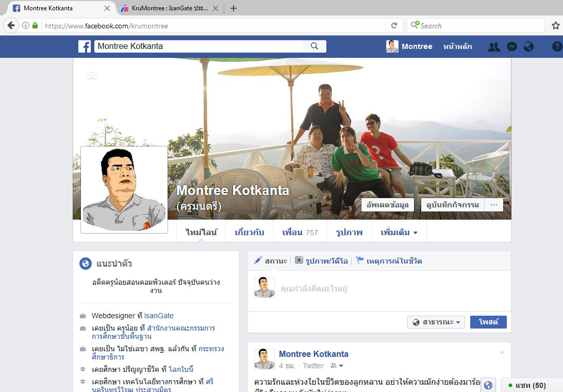Click the green padlock security icon
The width and height of the screenshot is (563, 392).
35,25
